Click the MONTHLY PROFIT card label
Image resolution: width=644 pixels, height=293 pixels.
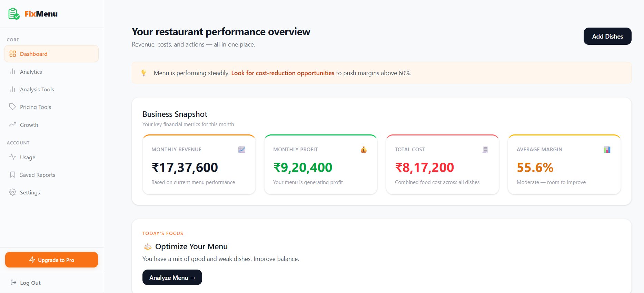pos(296,150)
